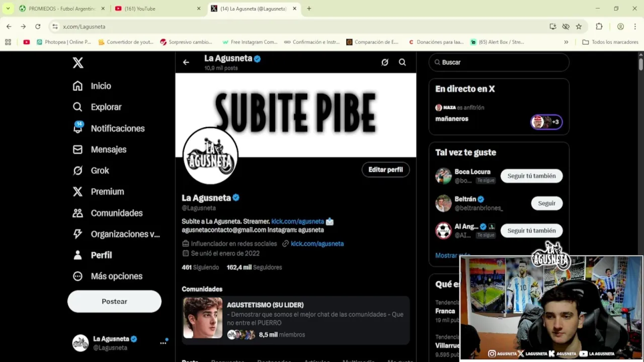Image resolution: width=644 pixels, height=362 pixels.
Task: Click 461 Siguiendo count
Action: coord(200,267)
